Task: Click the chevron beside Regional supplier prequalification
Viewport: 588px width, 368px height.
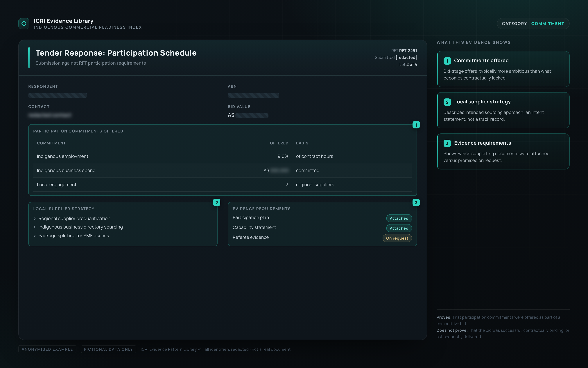Action: pyautogui.click(x=35, y=219)
